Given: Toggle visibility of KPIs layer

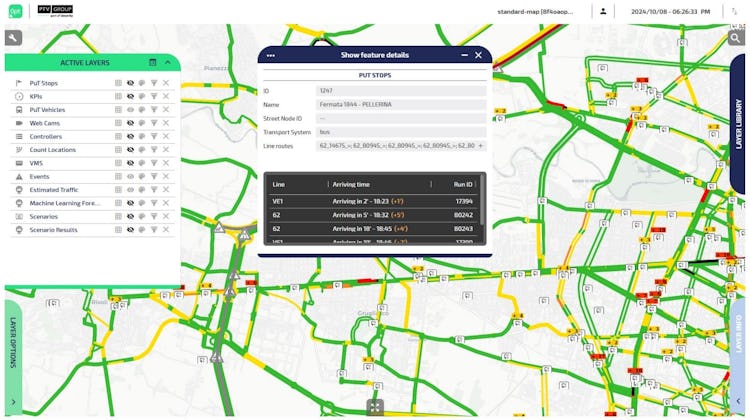Looking at the screenshot, I should [x=130, y=96].
